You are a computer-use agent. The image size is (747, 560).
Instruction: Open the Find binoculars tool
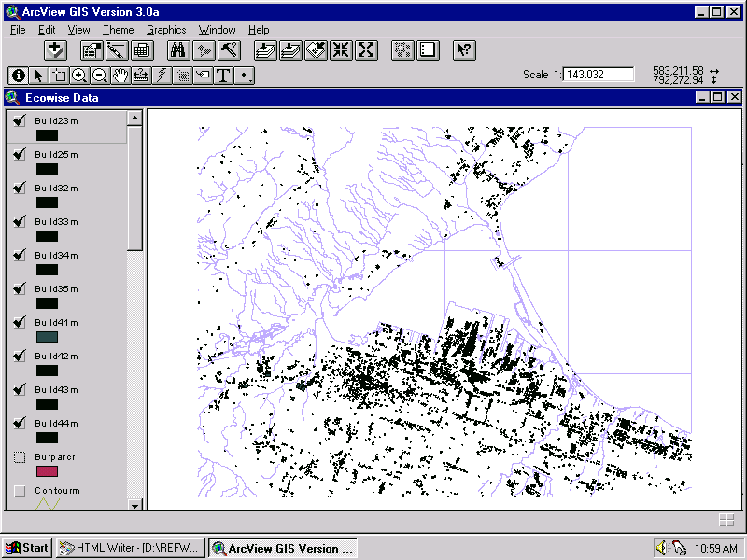click(179, 50)
